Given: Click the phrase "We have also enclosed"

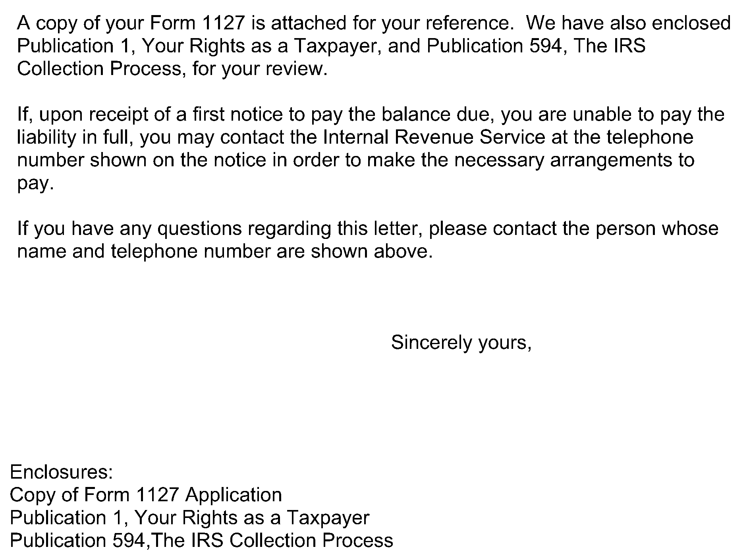Looking at the screenshot, I should 628,23.
